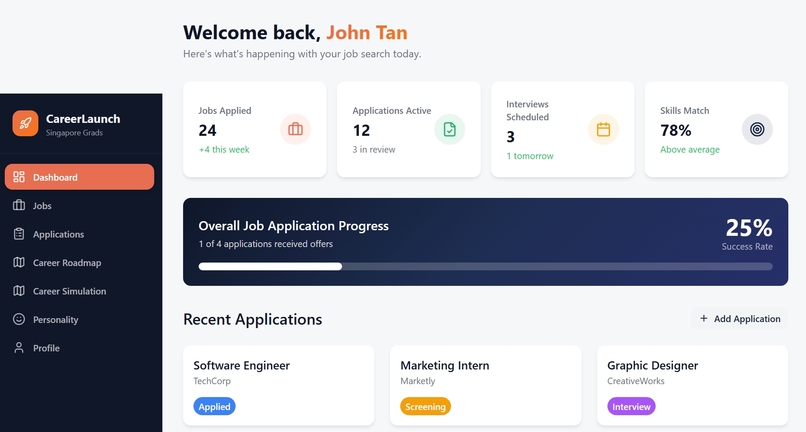Viewport: 806px width, 432px height.
Task: Click the 12 value under Applications Active
Action: tap(361, 130)
